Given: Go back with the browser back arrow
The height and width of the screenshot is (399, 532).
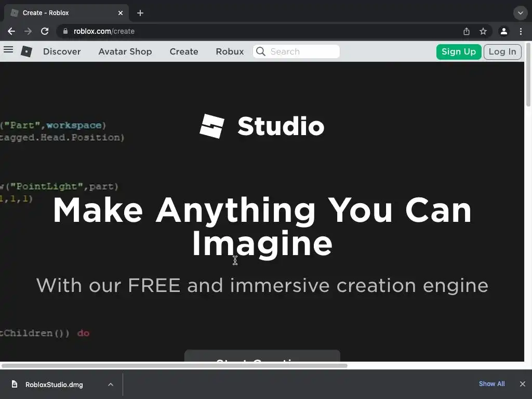Looking at the screenshot, I should (11, 31).
